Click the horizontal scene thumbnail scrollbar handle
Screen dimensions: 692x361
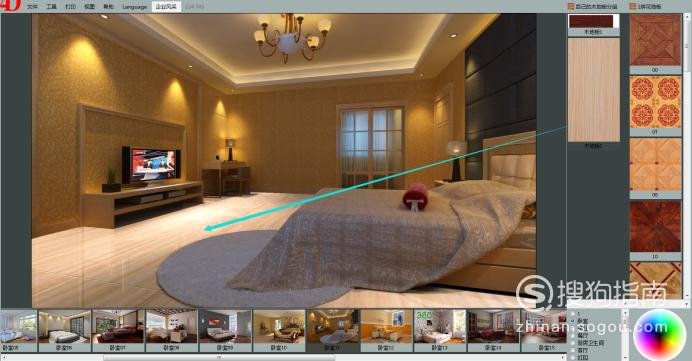coord(218,357)
